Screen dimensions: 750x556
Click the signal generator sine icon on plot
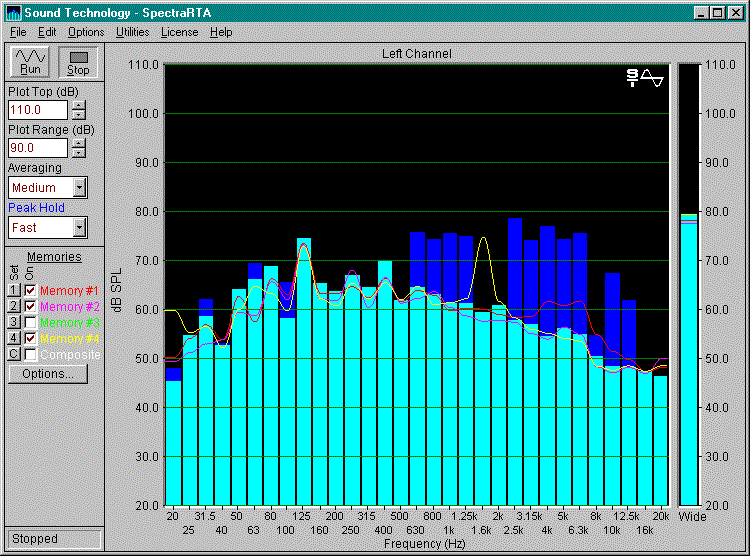[x=645, y=78]
